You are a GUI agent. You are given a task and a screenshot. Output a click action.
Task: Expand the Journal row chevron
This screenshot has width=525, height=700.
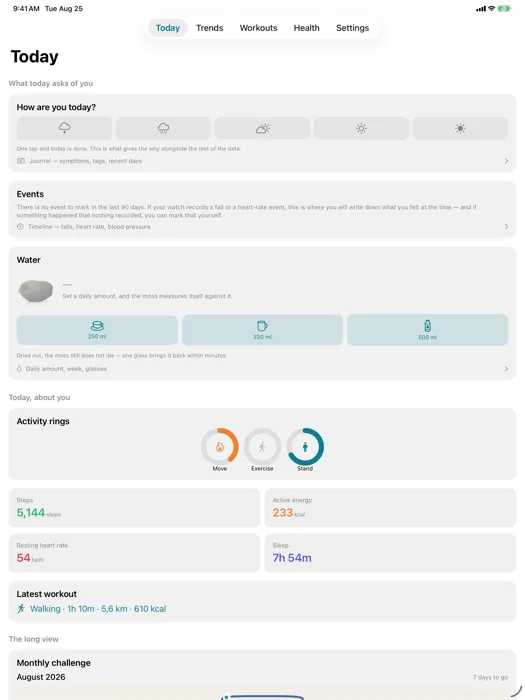pyautogui.click(x=506, y=161)
